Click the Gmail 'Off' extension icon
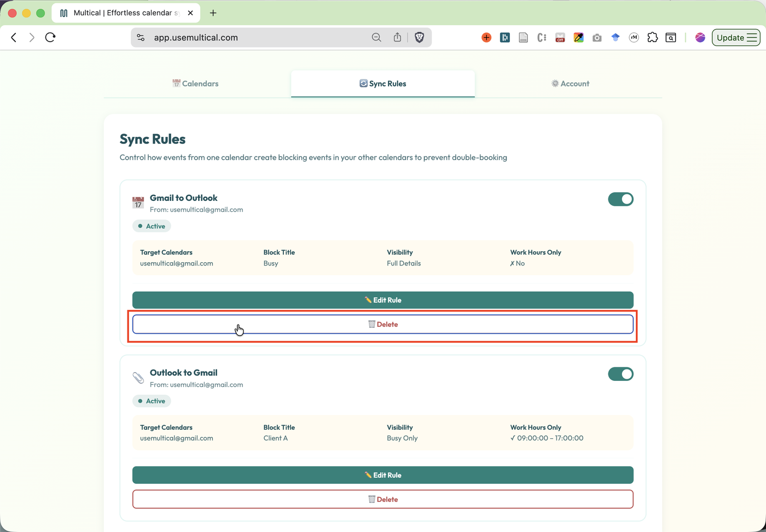Screen dimensions: 766x532 560,37
